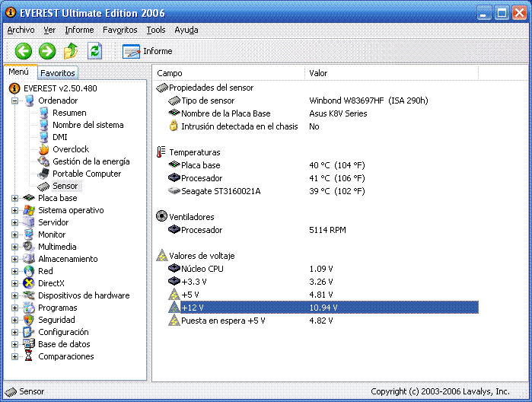Click the up-one-level folder icon
Image resolution: width=532 pixels, height=402 pixels.
click(x=71, y=51)
